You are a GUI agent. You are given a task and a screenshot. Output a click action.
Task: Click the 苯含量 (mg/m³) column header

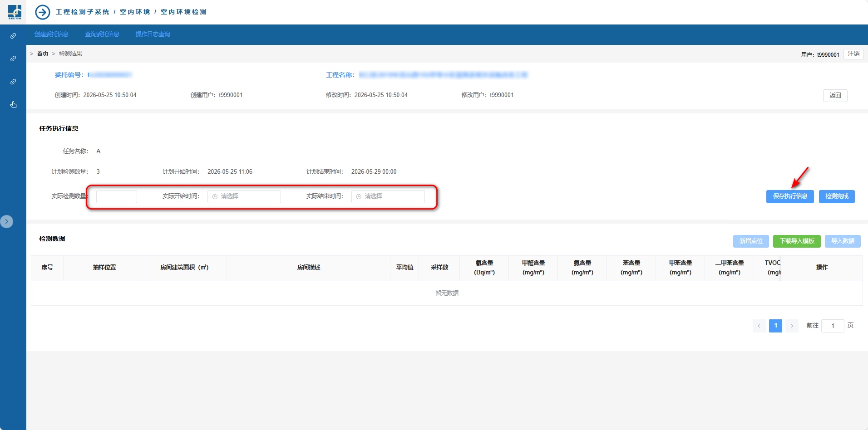click(x=631, y=268)
